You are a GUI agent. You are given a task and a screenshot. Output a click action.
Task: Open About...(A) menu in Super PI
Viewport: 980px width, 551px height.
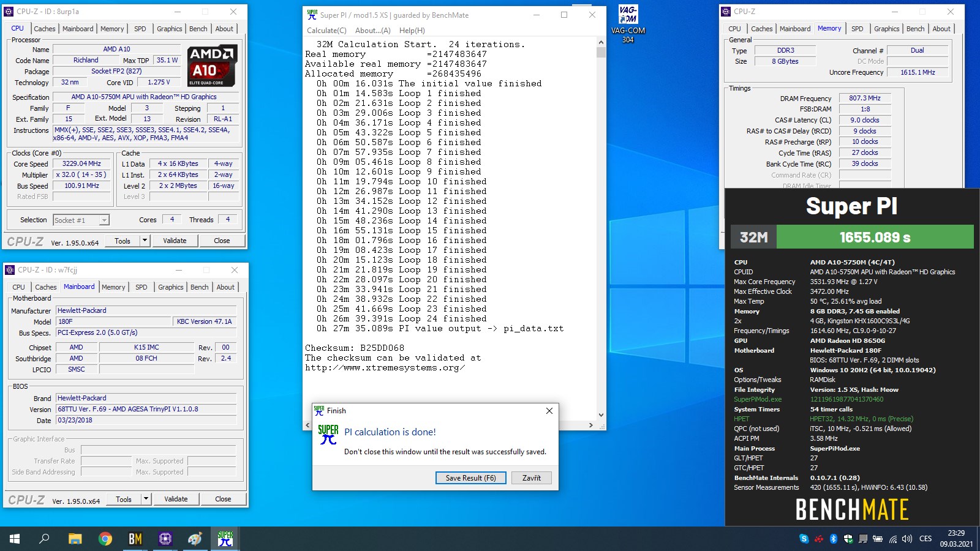[372, 31]
